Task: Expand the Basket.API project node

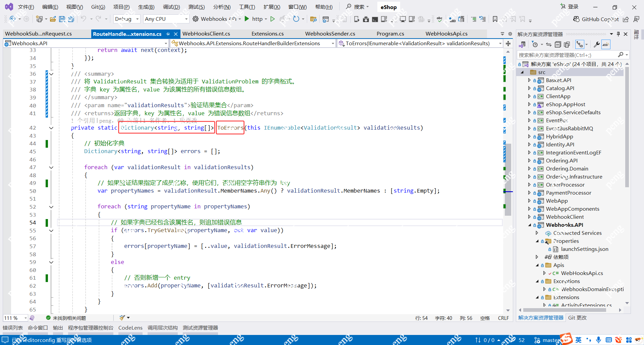Action: tap(529, 80)
